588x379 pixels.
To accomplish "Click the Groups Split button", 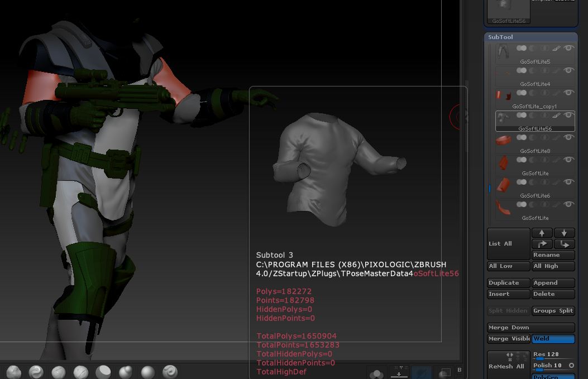I will click(553, 311).
